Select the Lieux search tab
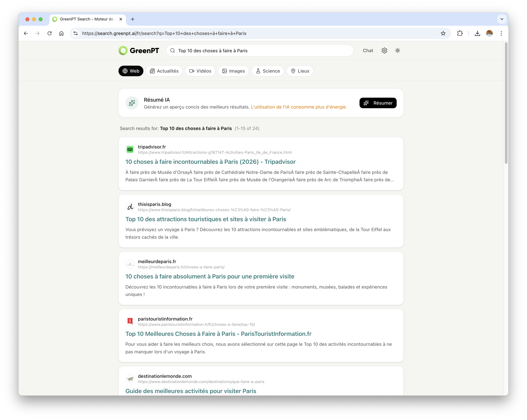 point(300,71)
